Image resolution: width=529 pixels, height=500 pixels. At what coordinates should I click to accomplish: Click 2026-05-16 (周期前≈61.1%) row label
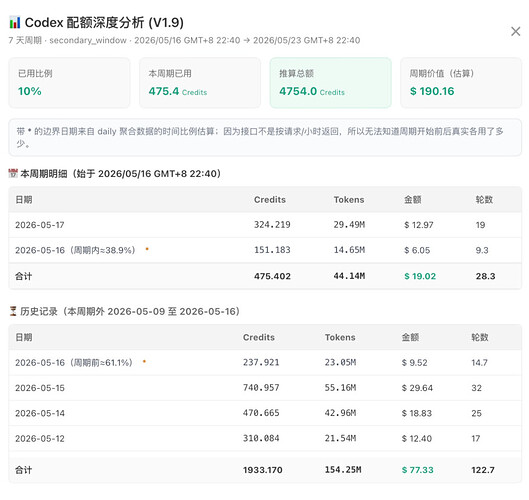click(x=74, y=363)
